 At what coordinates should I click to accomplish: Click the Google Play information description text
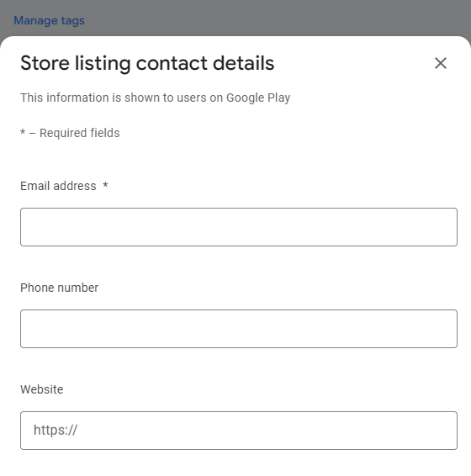(156, 98)
